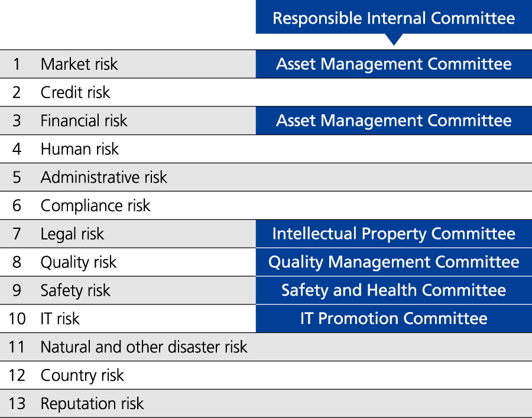Click Asset Management Committee beside Financial risk

pyautogui.click(x=394, y=121)
